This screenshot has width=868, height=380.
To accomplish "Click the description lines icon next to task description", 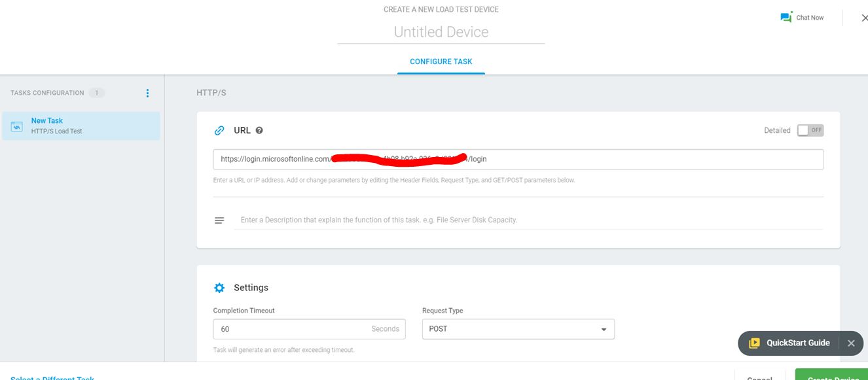I will click(x=219, y=220).
